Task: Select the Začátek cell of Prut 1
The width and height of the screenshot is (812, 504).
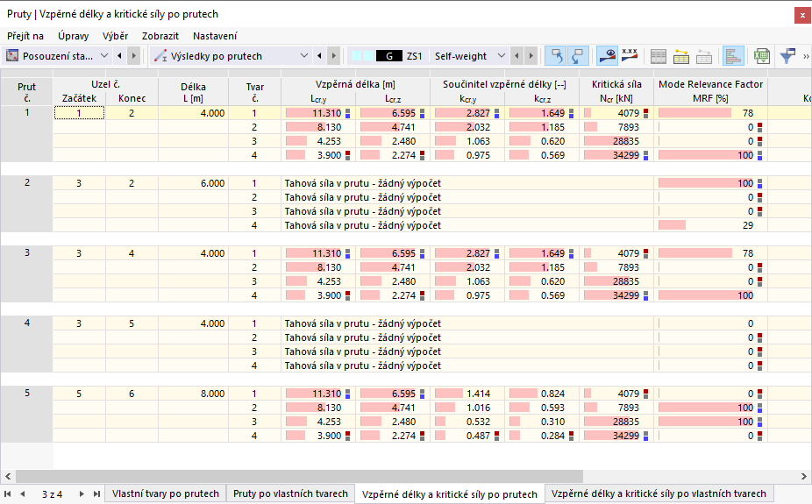Action: click(x=79, y=113)
